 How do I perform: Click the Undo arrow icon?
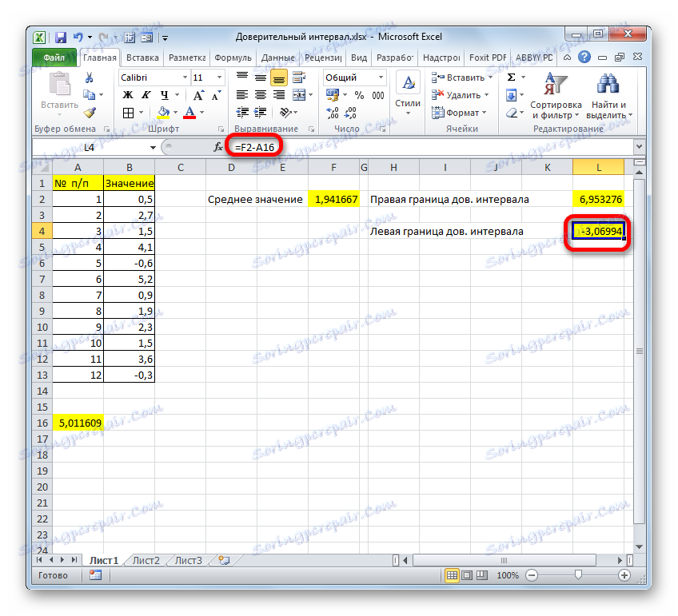tap(78, 38)
